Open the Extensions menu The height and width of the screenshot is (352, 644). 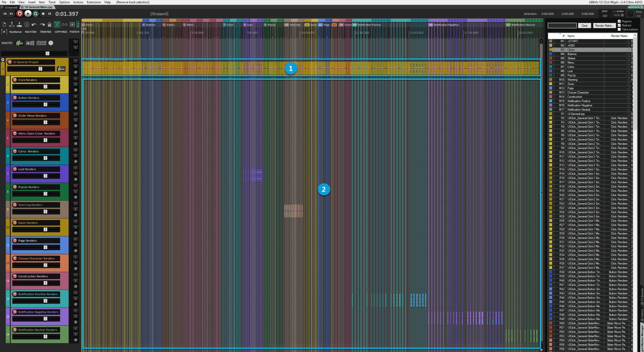tap(94, 2)
